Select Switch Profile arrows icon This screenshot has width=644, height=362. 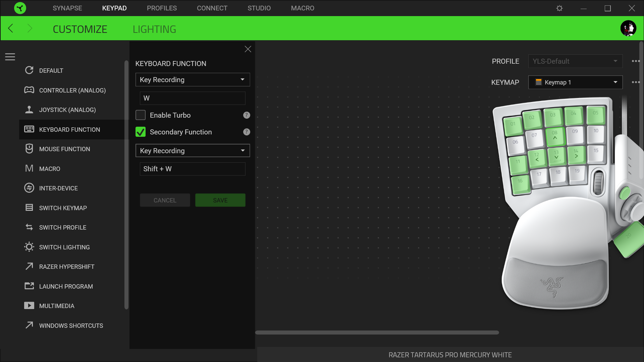click(29, 227)
